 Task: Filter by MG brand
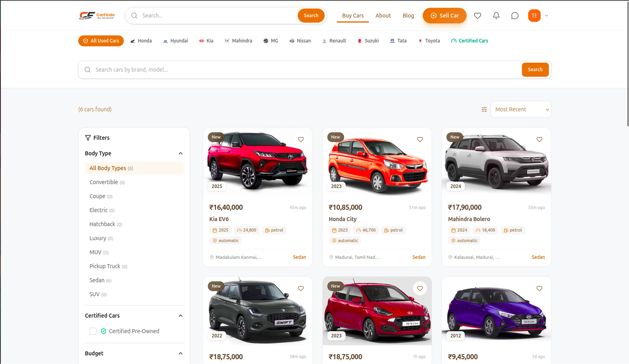(x=271, y=41)
